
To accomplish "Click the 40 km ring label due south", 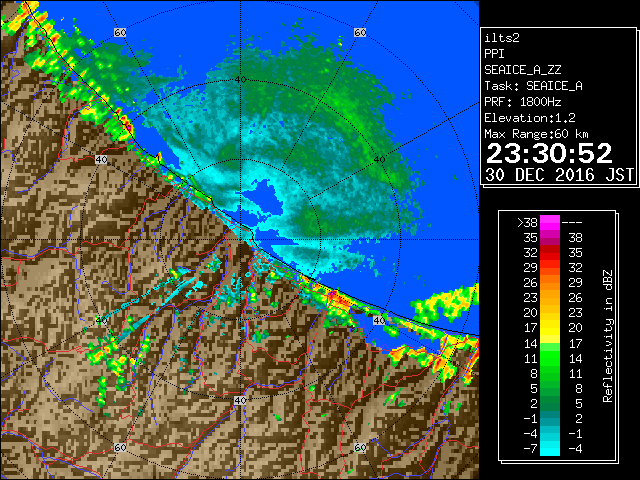I will click(x=240, y=400).
